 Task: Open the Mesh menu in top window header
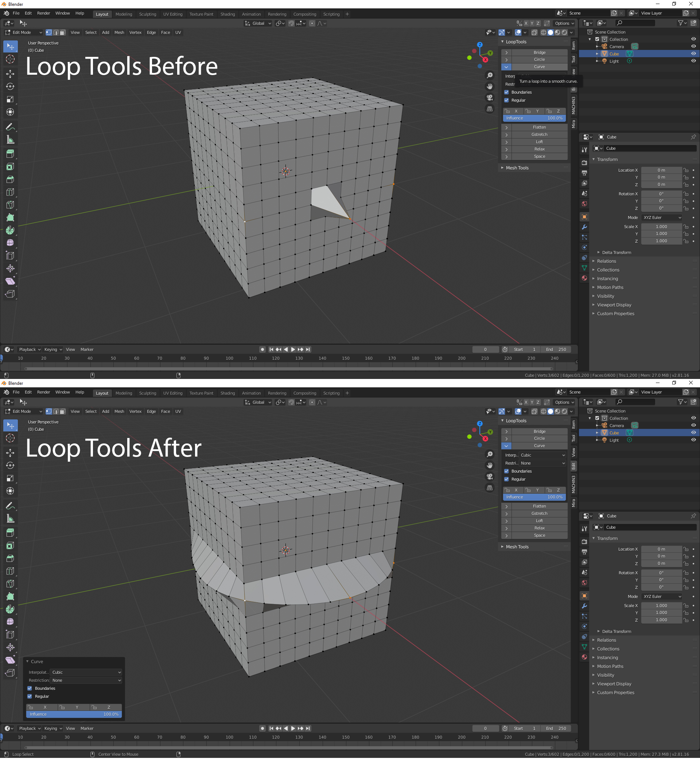click(x=119, y=32)
